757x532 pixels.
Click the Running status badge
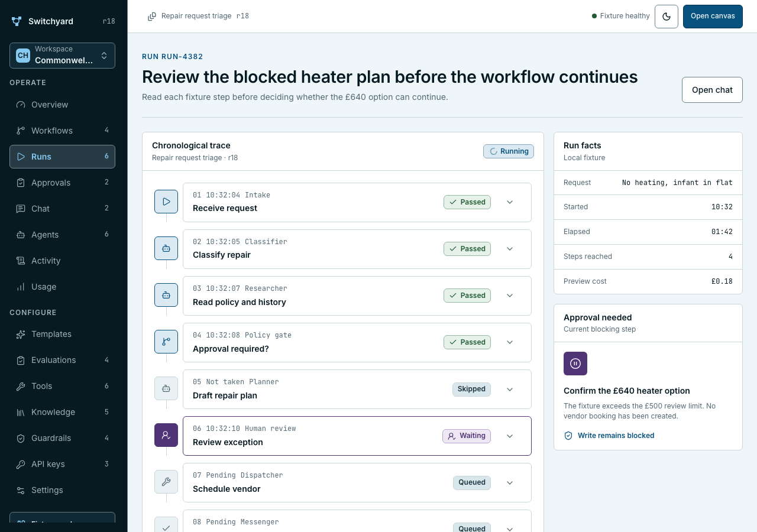pyautogui.click(x=509, y=151)
